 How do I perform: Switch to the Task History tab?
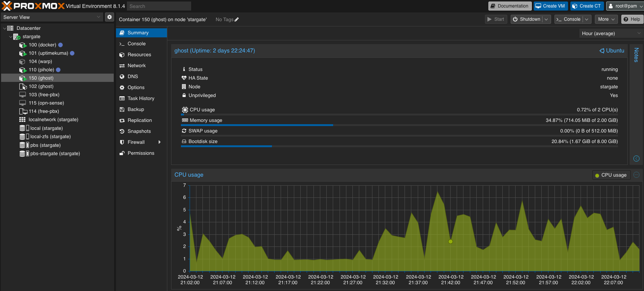point(141,99)
